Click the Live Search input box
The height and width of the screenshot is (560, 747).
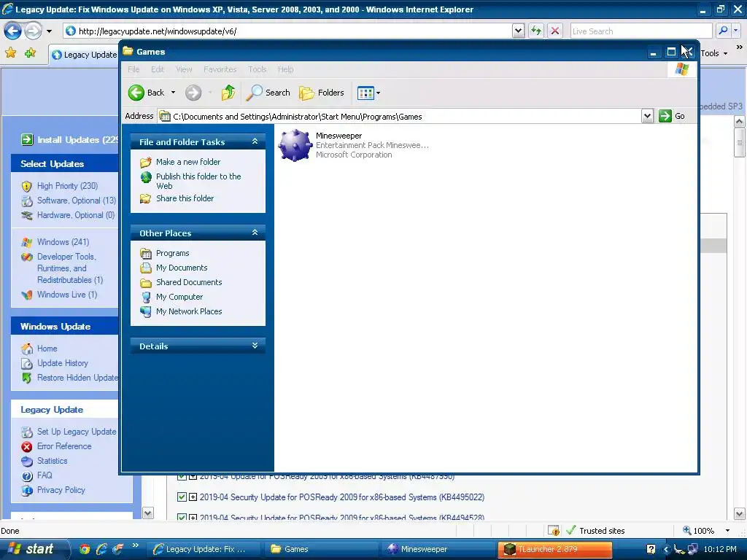(640, 31)
